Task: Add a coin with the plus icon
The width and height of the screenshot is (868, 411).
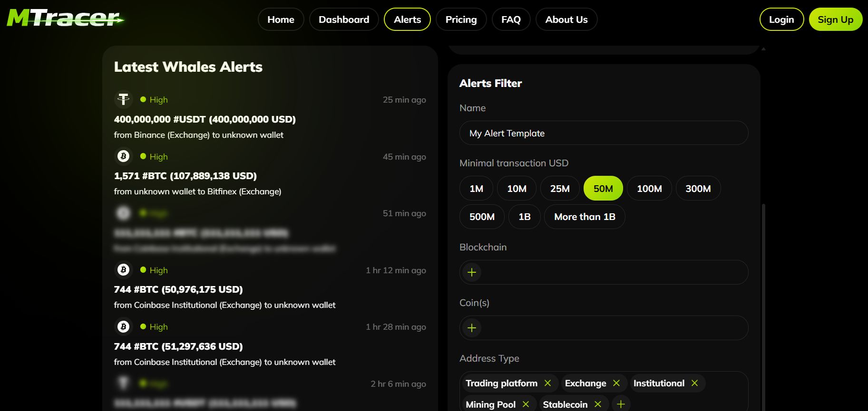Action: [472, 328]
